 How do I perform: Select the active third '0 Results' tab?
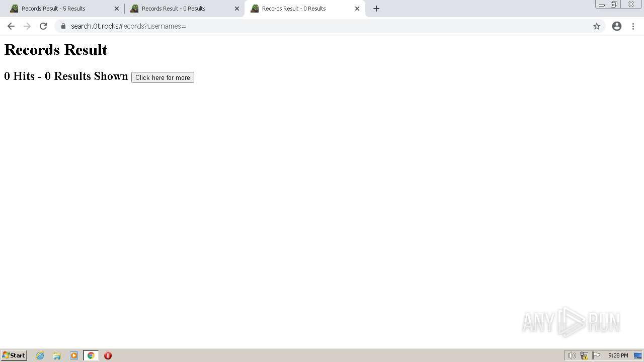304,9
